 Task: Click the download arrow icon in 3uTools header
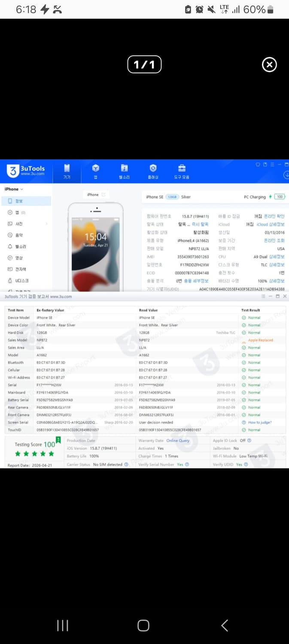[x=286, y=174]
